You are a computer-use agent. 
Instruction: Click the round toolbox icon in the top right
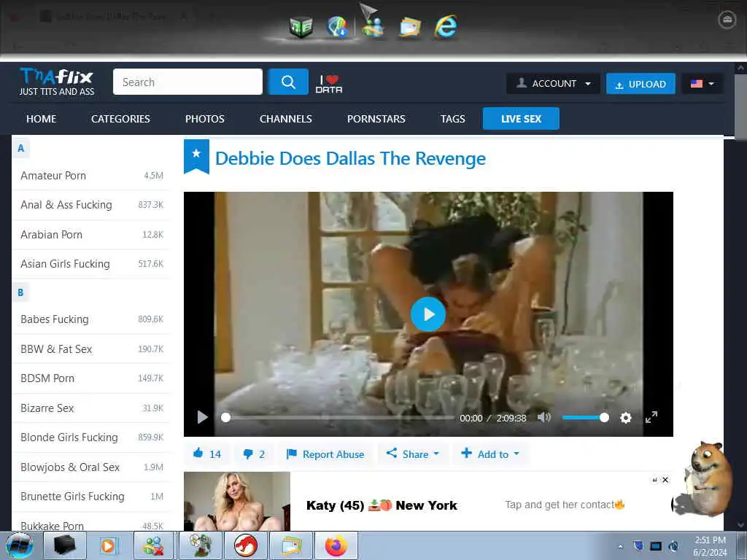[x=727, y=20]
